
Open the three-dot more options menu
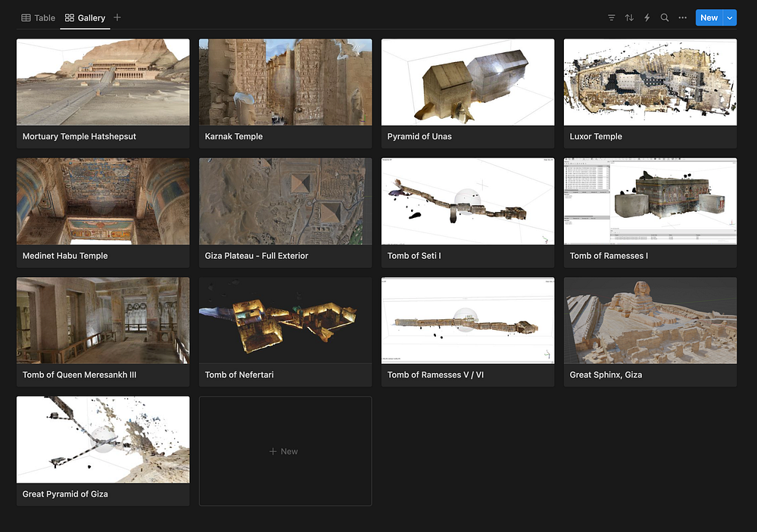(x=683, y=18)
